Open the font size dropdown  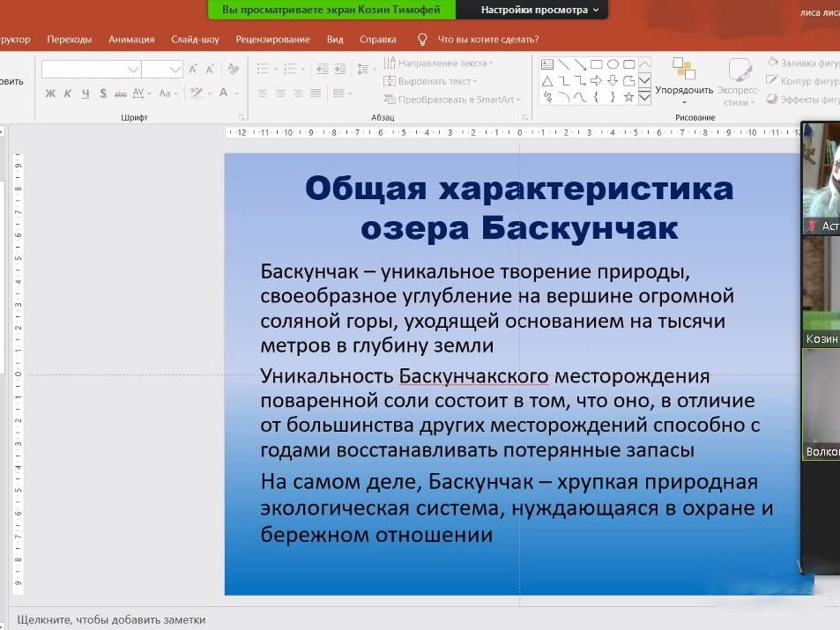click(x=175, y=69)
